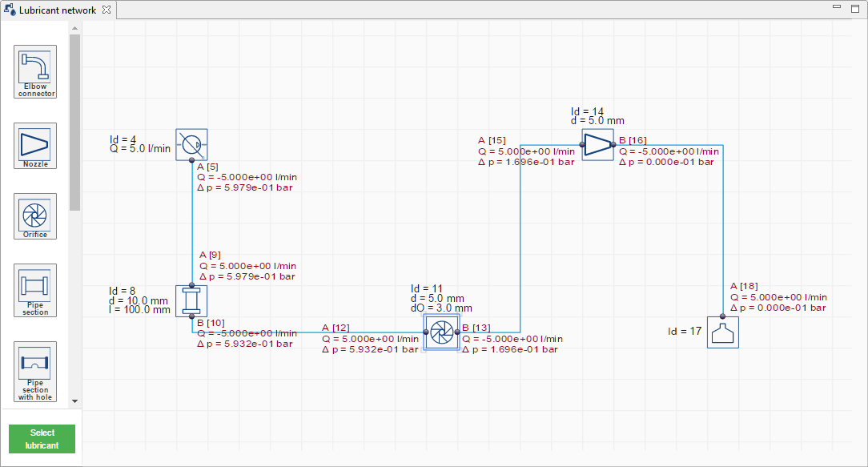This screenshot has height=467, width=868.
Task: Select the orifice element Id 11
Action: click(441, 332)
